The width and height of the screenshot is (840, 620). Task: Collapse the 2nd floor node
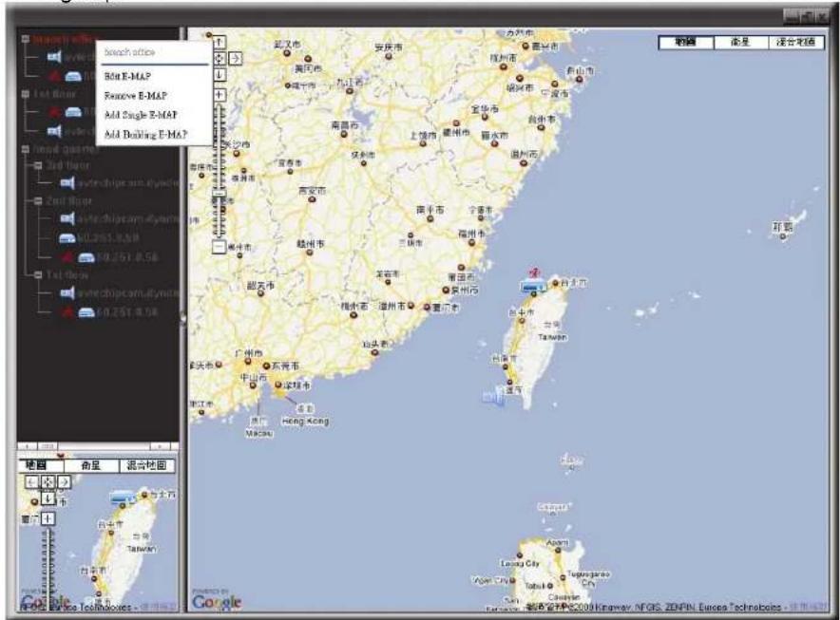(37, 200)
